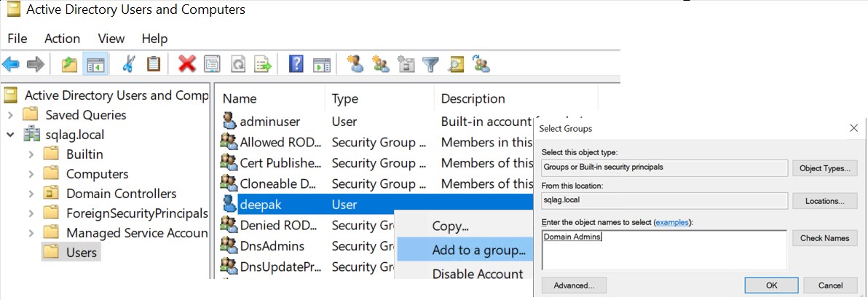Expand the Saved Queries node

(x=10, y=115)
